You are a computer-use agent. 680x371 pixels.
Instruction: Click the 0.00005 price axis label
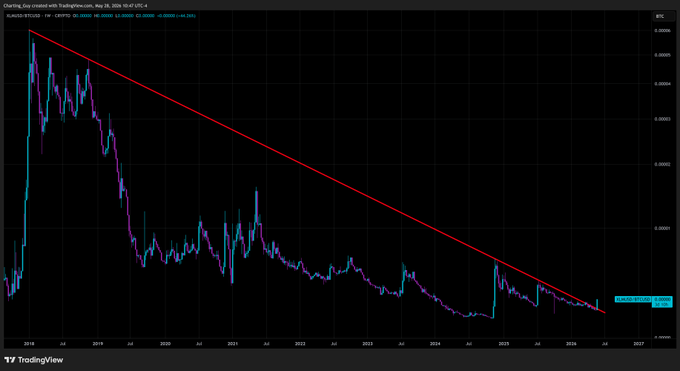pyautogui.click(x=662, y=55)
